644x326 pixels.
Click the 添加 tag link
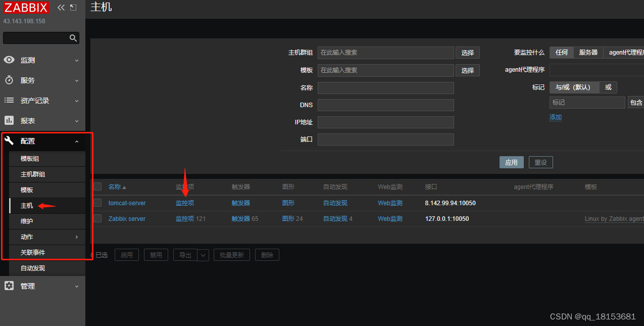click(x=556, y=117)
